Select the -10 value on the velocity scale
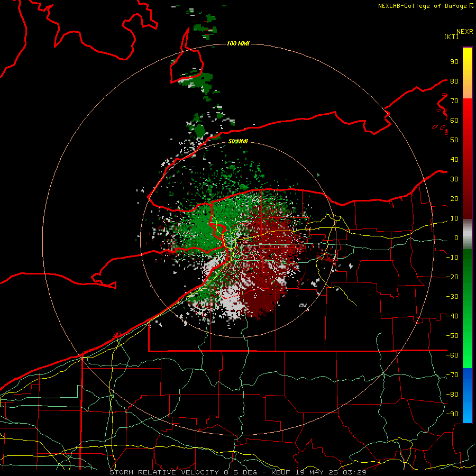Viewport: 476px width, 476px height. click(452, 258)
